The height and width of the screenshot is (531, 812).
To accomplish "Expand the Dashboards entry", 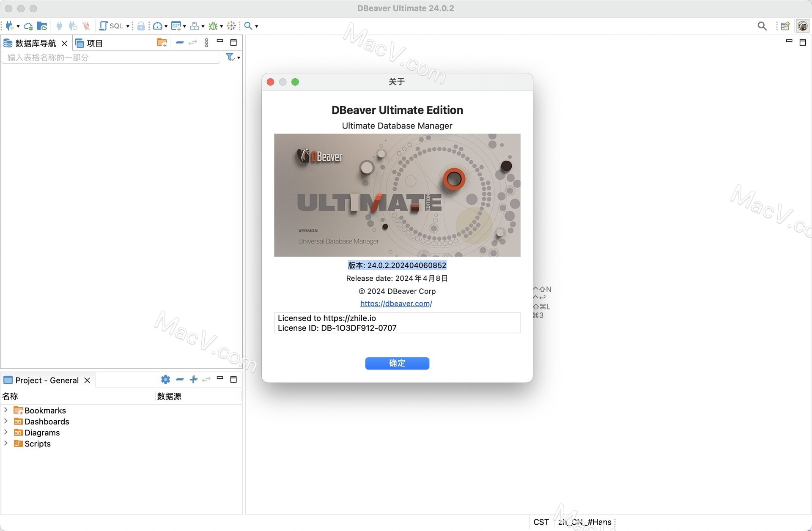I will 5,422.
